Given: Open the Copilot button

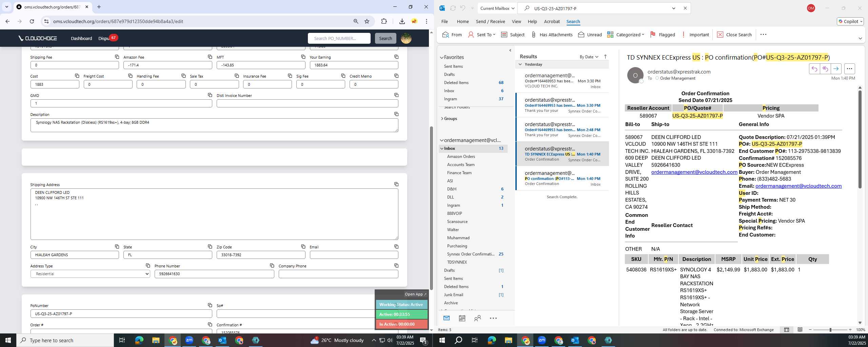Looking at the screenshot, I should pos(850,21).
